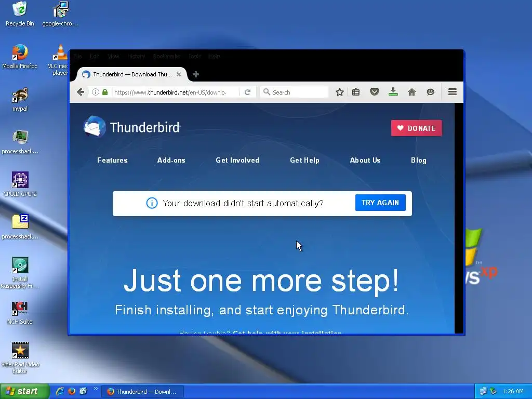The image size is (532, 399).
Task: Click the blue info icon in download notice
Action: click(152, 203)
